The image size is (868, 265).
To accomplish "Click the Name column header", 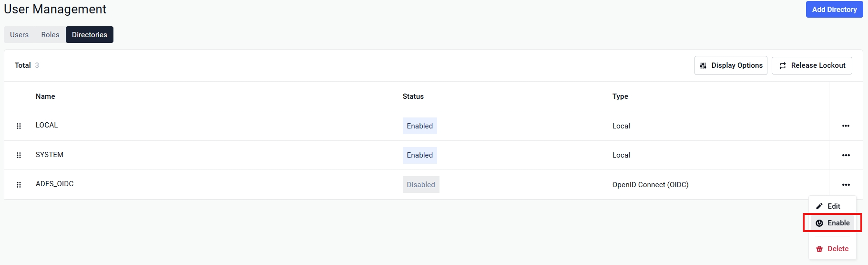I will click(x=45, y=96).
